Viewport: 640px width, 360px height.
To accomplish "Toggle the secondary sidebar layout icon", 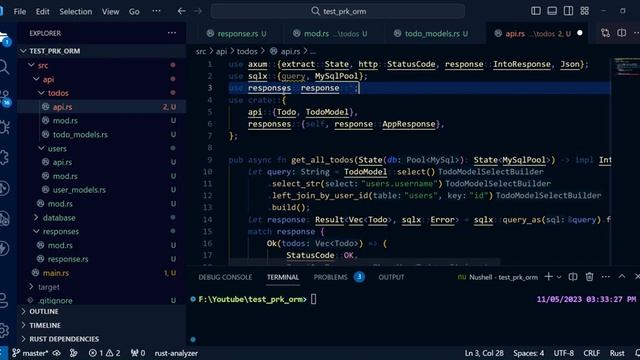I will [568, 11].
